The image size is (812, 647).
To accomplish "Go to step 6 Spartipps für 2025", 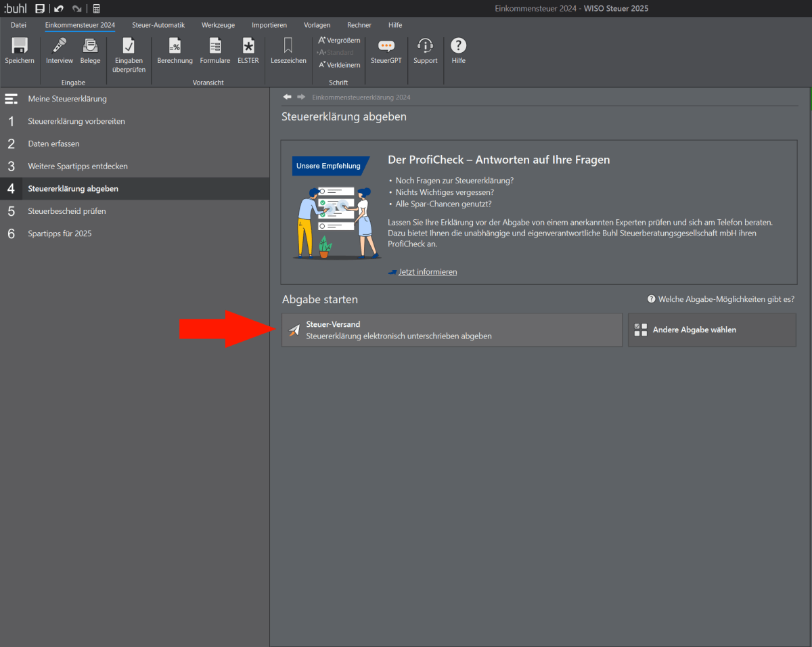I will [135, 233].
